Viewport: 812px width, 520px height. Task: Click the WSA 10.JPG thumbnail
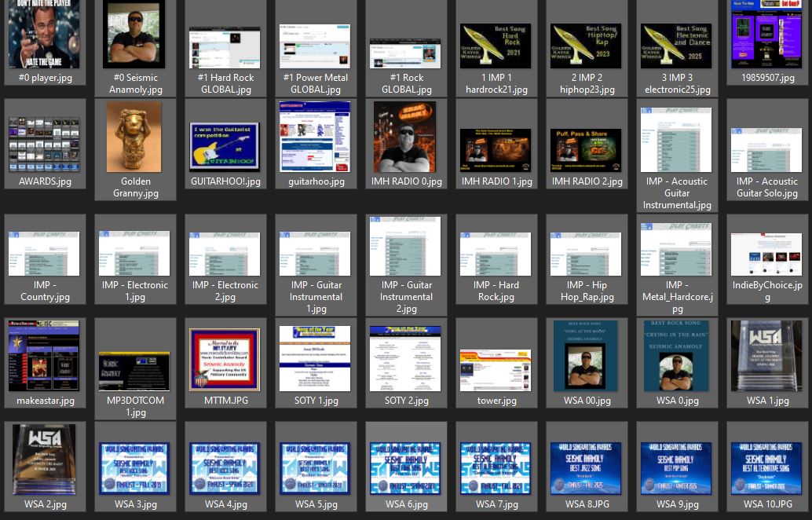click(767, 468)
